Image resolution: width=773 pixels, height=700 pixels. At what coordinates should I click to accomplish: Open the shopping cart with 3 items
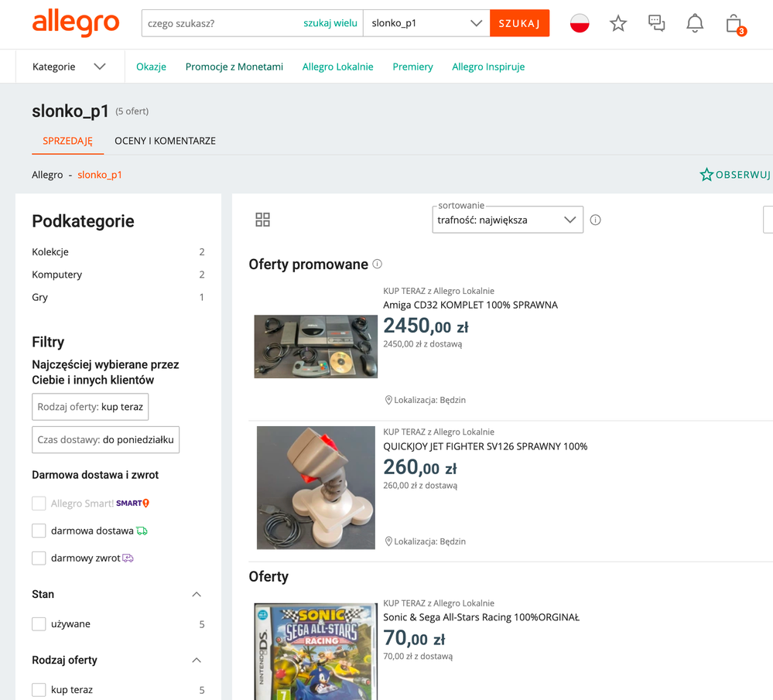click(x=735, y=24)
